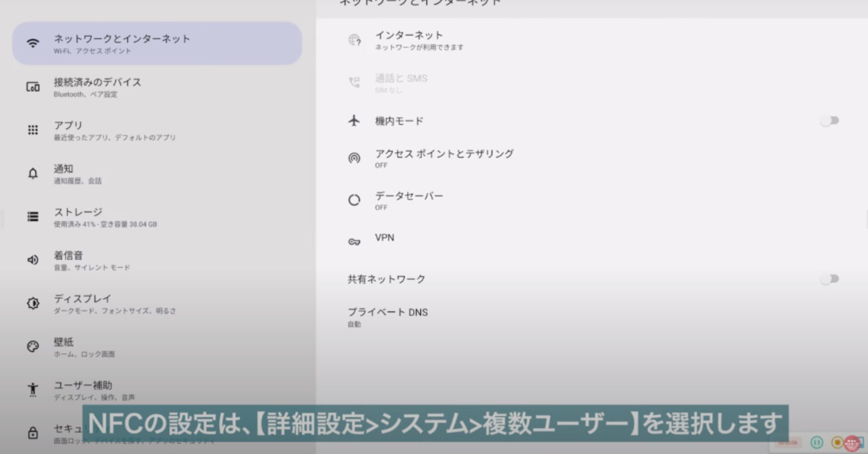Click the 着信音 speaker icon

coord(33,260)
